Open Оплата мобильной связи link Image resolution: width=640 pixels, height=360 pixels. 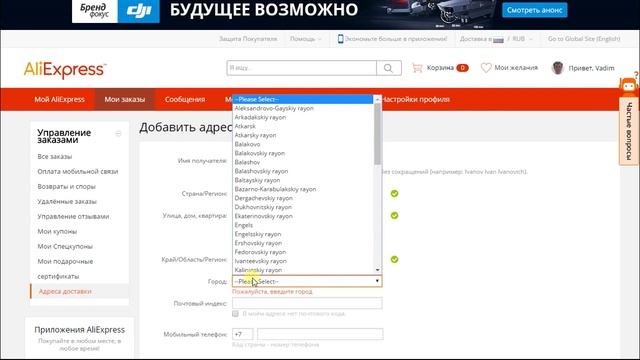coord(78,171)
